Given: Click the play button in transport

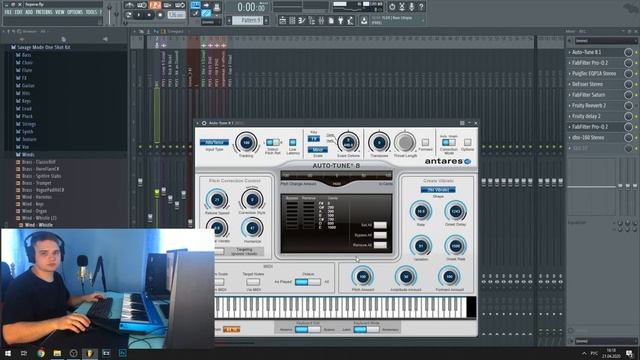Looking at the screenshot, I should tap(139, 15).
